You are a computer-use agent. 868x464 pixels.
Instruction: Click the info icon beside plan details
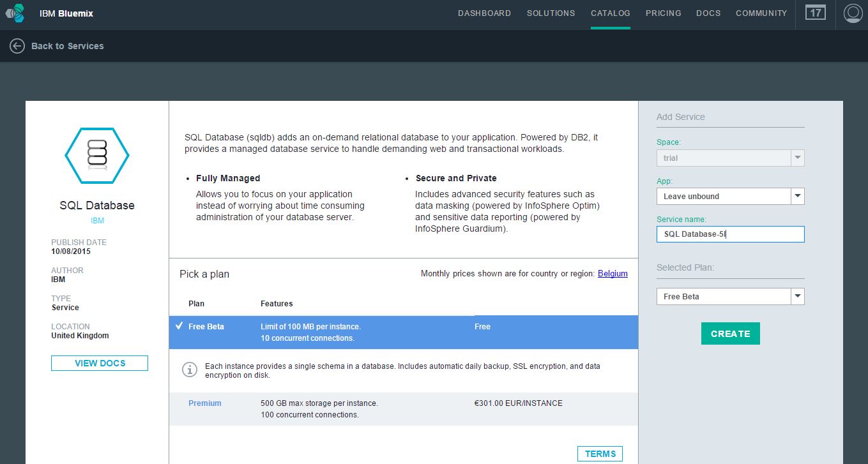pos(190,370)
